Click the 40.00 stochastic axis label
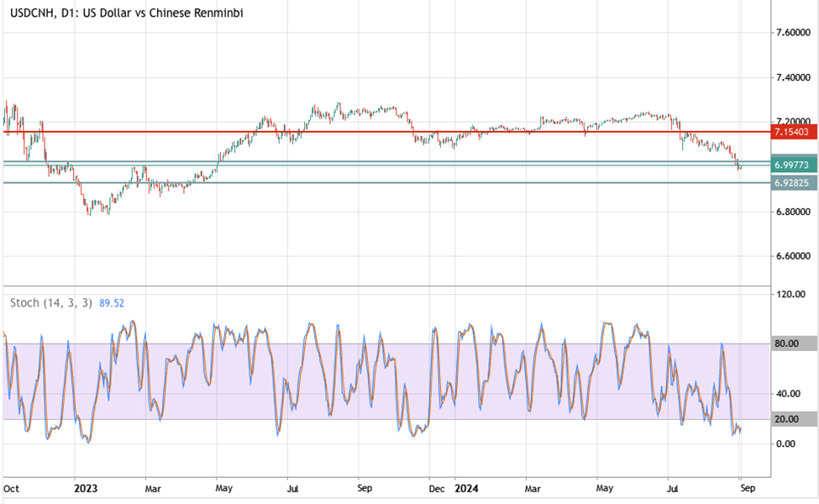The image size is (819, 504). click(789, 394)
